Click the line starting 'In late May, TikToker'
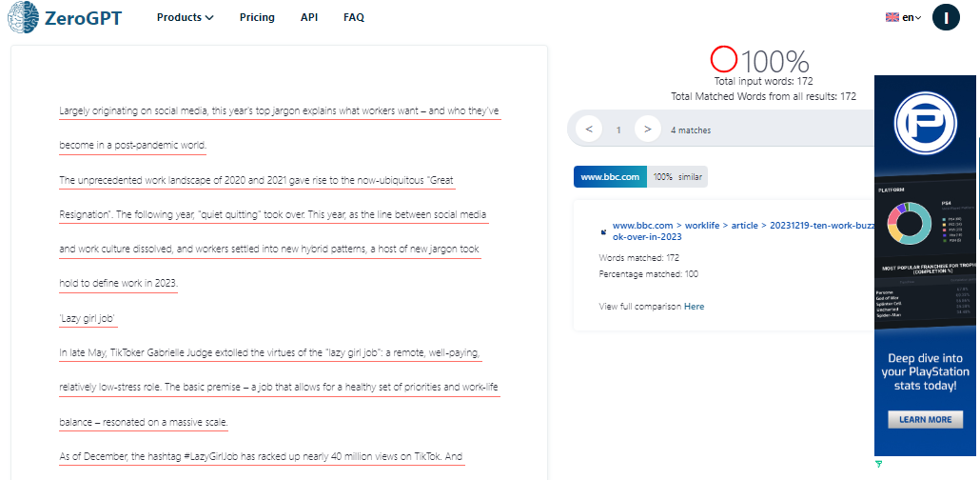The image size is (980, 480). (269, 353)
